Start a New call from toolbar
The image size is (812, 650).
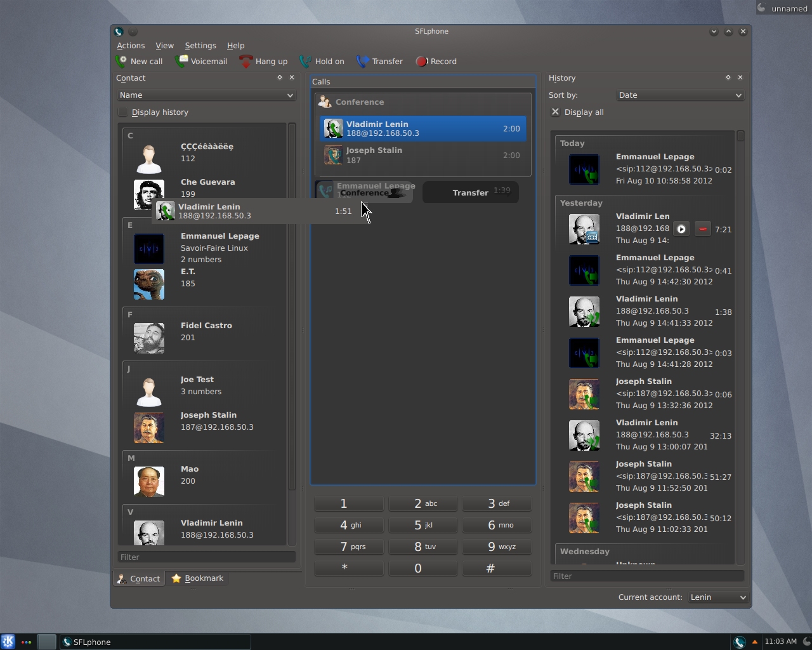click(x=139, y=62)
